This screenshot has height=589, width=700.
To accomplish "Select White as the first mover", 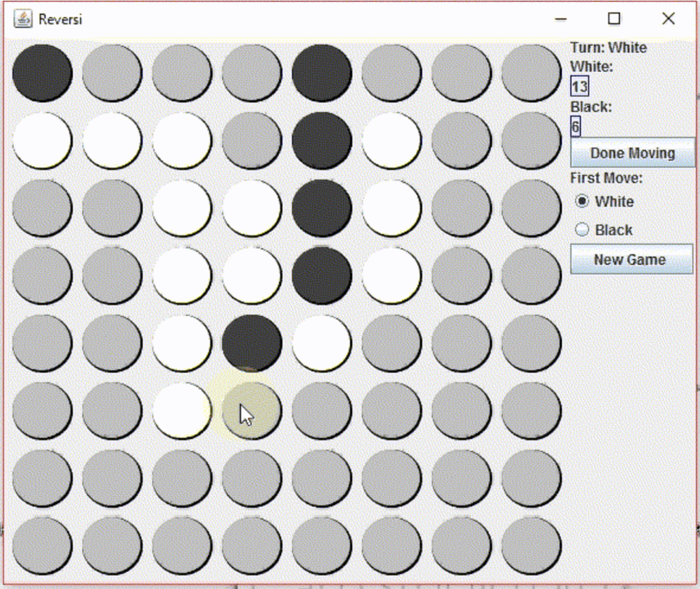I will (x=581, y=202).
